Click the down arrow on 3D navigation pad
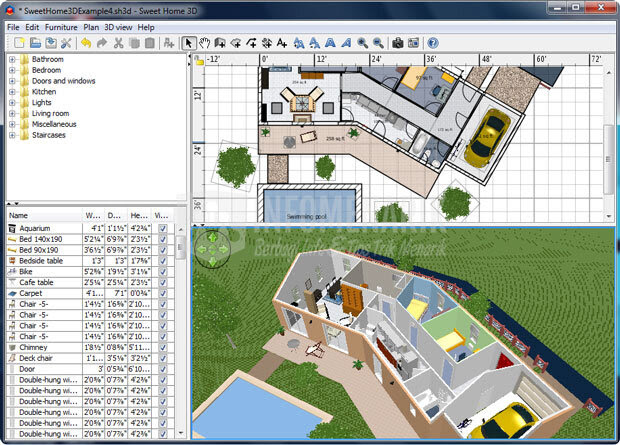This screenshot has height=445, width=620. (213, 261)
